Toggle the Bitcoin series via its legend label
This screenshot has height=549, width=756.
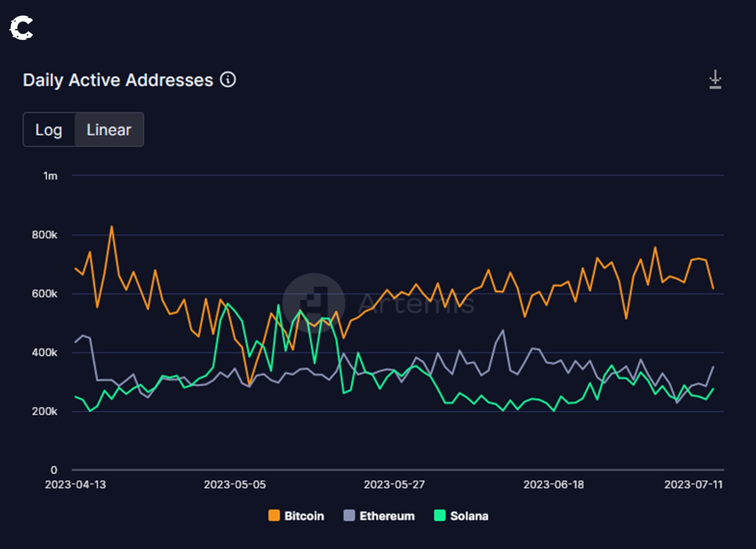point(304,516)
